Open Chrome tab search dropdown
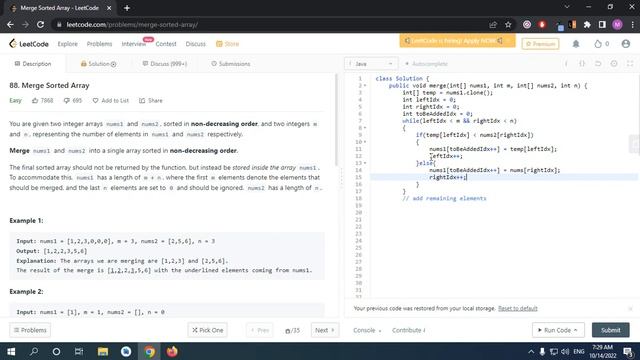Viewport: 640px width, 360px height. click(567, 7)
